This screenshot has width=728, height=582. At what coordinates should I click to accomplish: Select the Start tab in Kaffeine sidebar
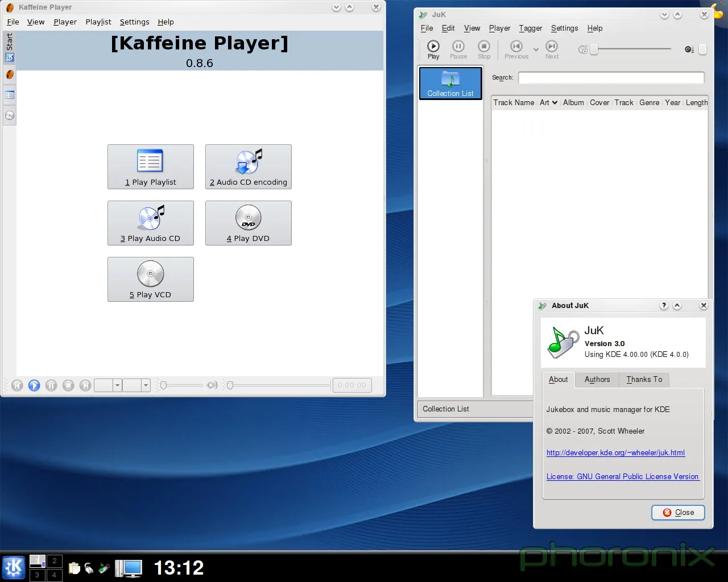click(x=10, y=47)
